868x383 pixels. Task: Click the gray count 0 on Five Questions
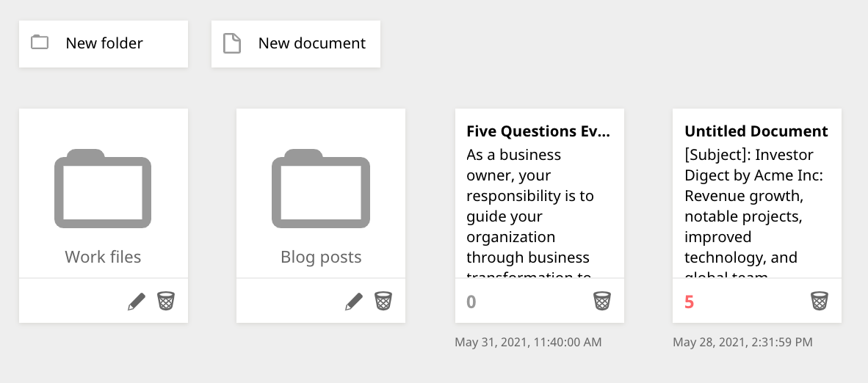click(471, 302)
